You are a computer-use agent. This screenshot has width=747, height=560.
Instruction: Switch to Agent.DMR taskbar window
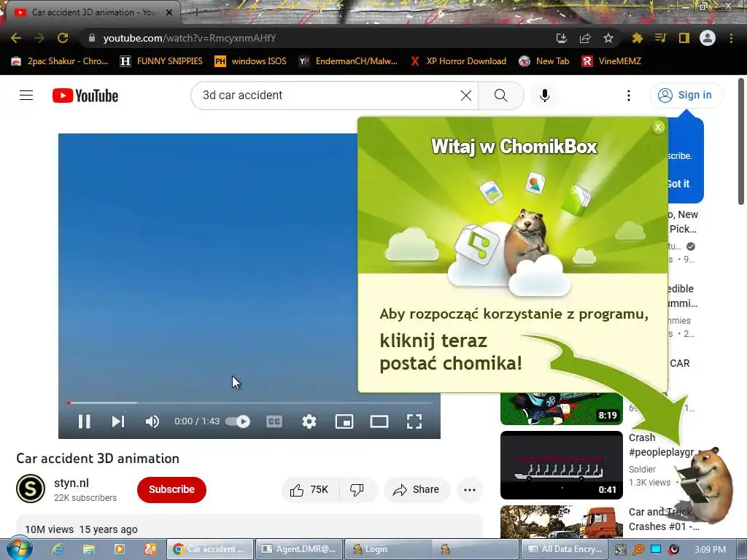click(x=298, y=549)
